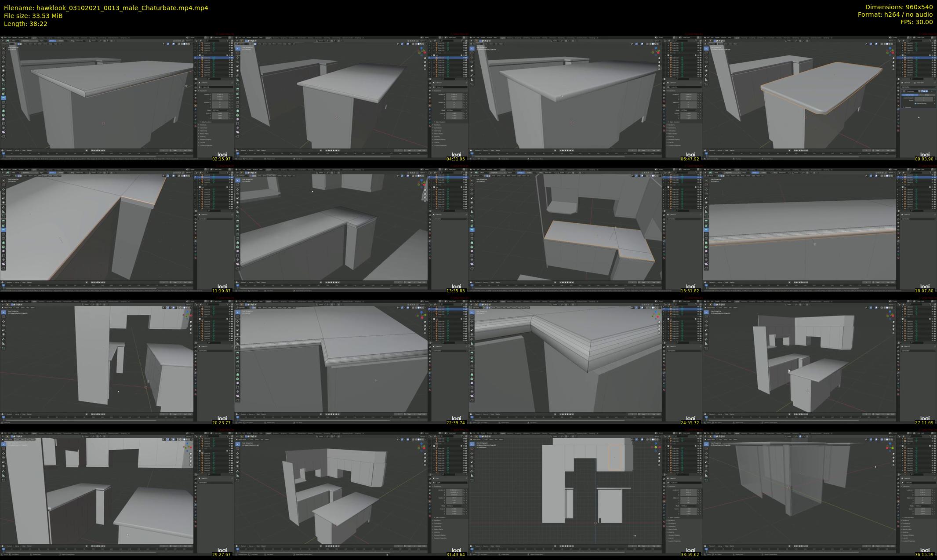Select the active Loop Cut tool in 02:15 frame
Screen dimensions: 937x560
[4, 98]
